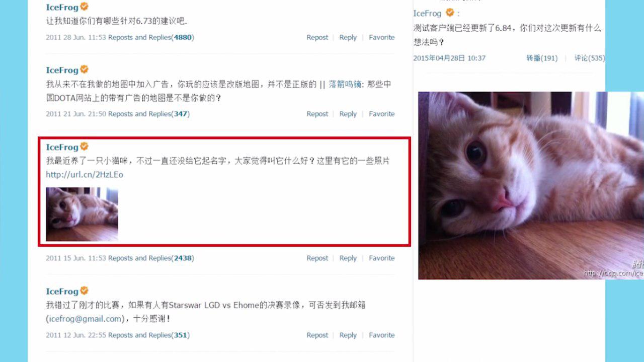Click the verified badge on the advertisement map post
The width and height of the screenshot is (644, 362).
pos(85,69)
